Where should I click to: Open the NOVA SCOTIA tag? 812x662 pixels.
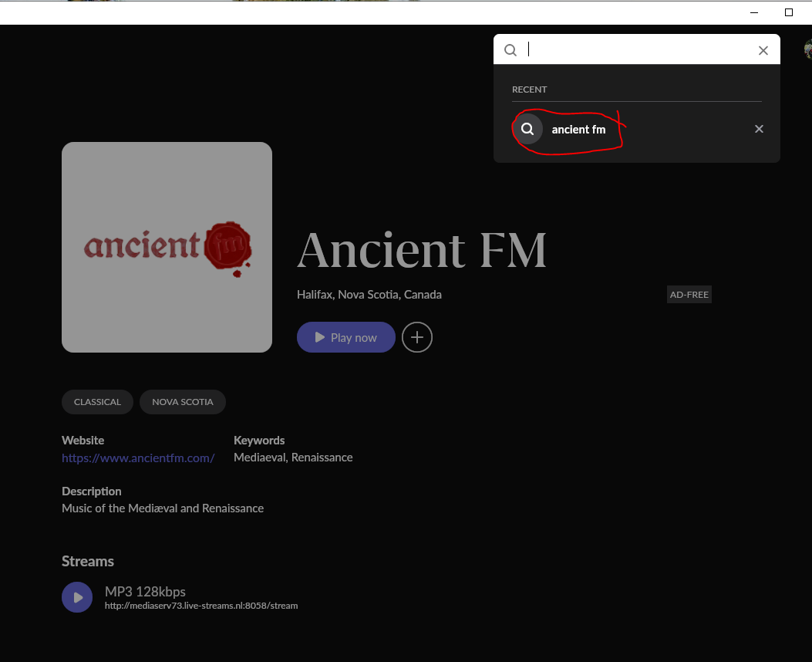point(183,402)
